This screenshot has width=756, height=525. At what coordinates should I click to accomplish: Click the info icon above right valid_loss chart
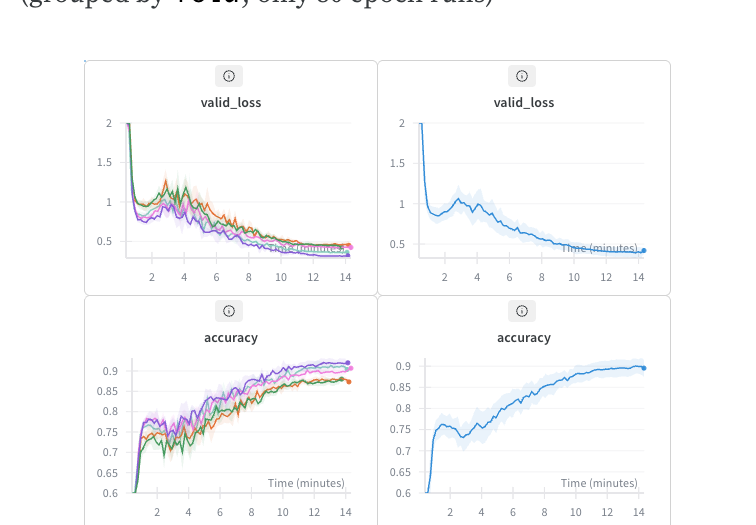(x=522, y=76)
